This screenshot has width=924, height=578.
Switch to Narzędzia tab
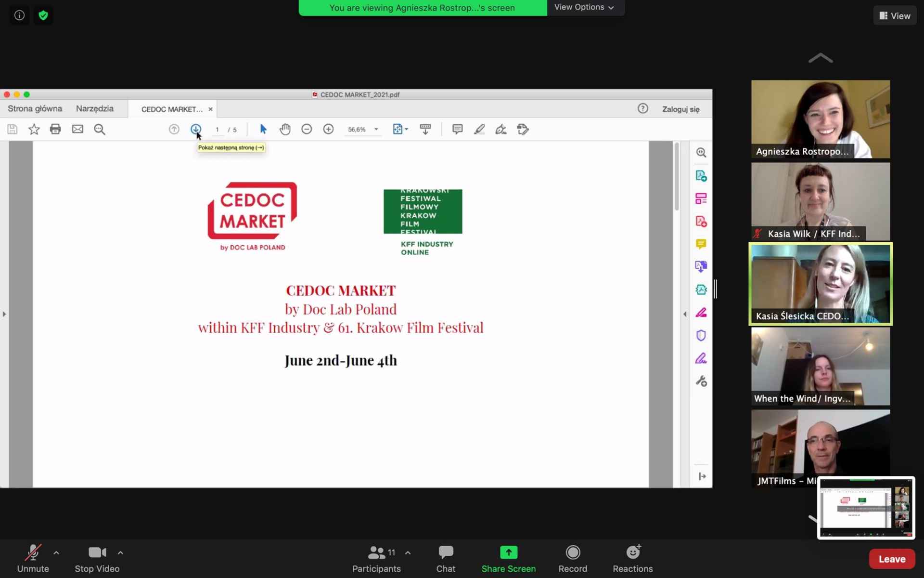click(x=95, y=109)
